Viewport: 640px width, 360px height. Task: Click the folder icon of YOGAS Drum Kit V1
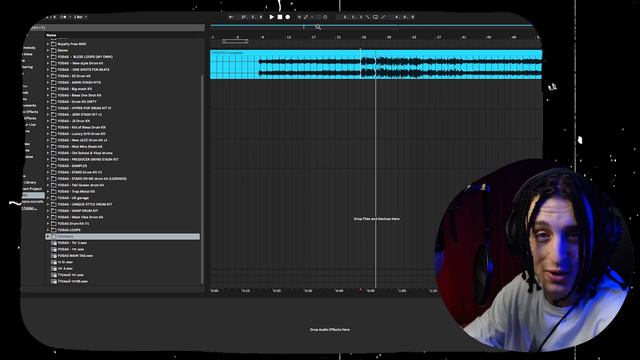click(x=53, y=224)
